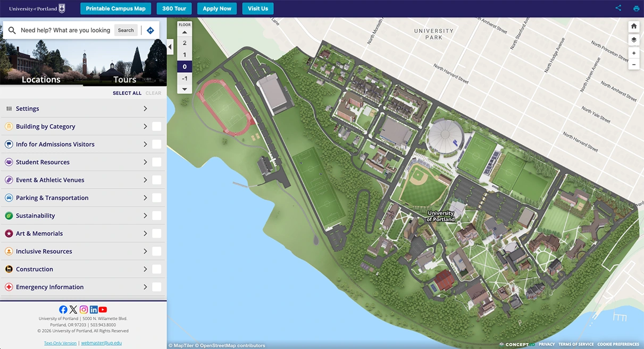Expand the Building by Category chevron

tap(145, 126)
